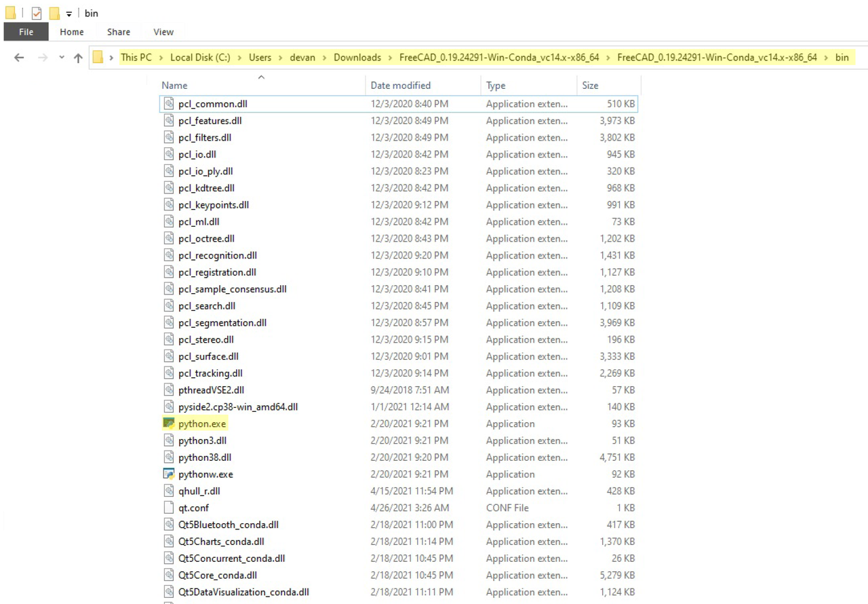868x604 pixels.
Task: Navigate to Users breadcrumb
Action: 260,58
